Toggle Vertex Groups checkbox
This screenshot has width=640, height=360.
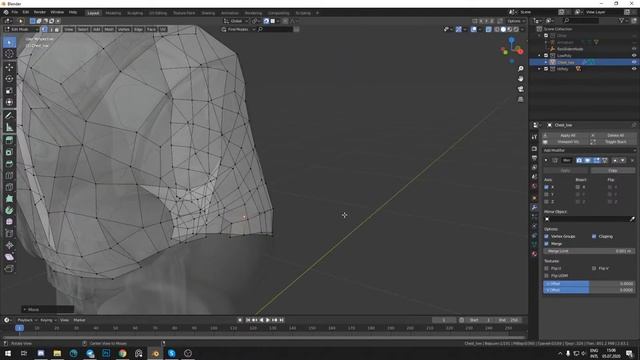pyautogui.click(x=547, y=236)
